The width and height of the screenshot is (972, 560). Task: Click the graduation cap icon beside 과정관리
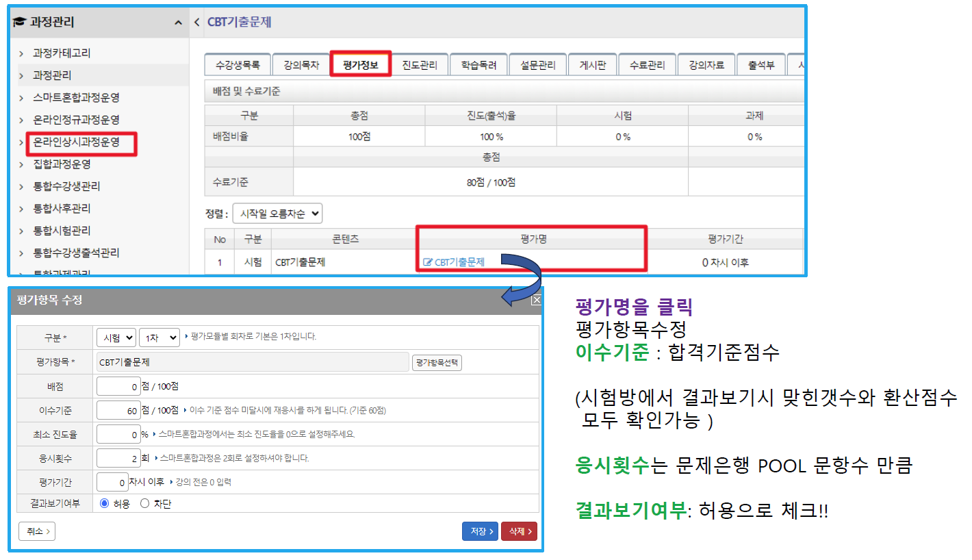click(x=19, y=22)
